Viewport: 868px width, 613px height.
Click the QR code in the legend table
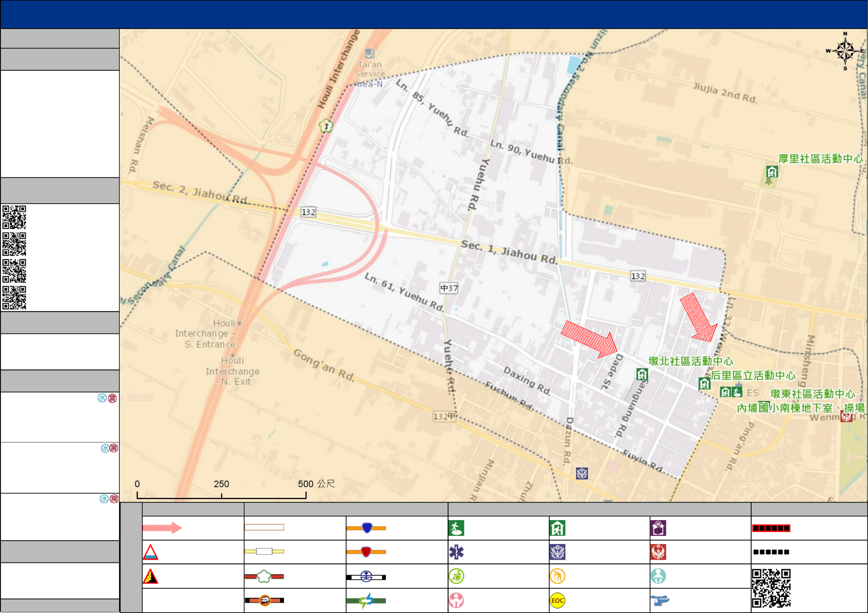click(771, 588)
